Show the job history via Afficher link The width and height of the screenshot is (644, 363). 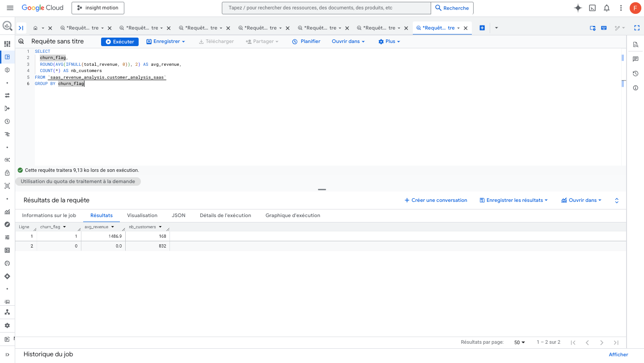618,354
